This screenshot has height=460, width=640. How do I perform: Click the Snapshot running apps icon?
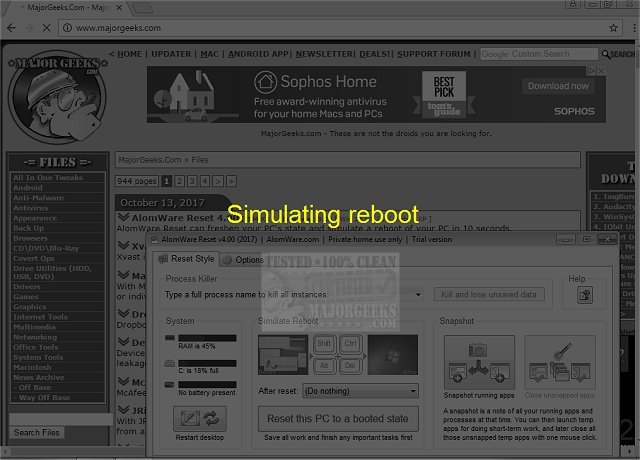click(479, 362)
